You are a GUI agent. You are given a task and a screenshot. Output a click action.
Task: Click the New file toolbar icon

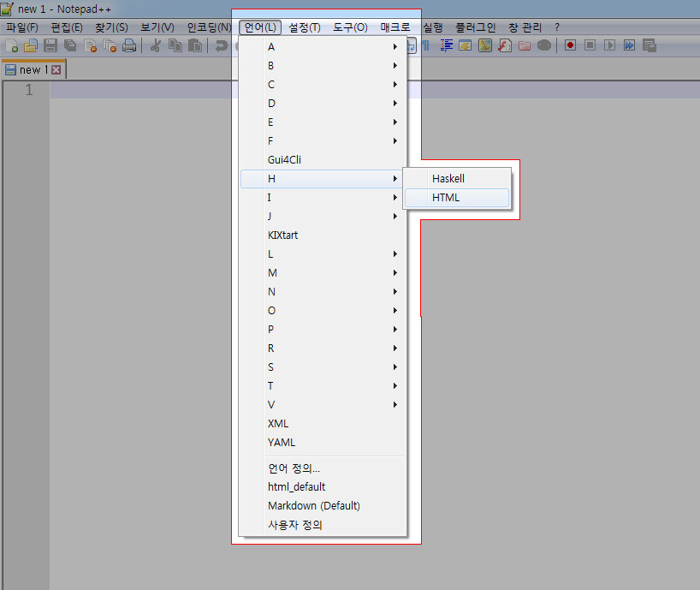point(12,45)
